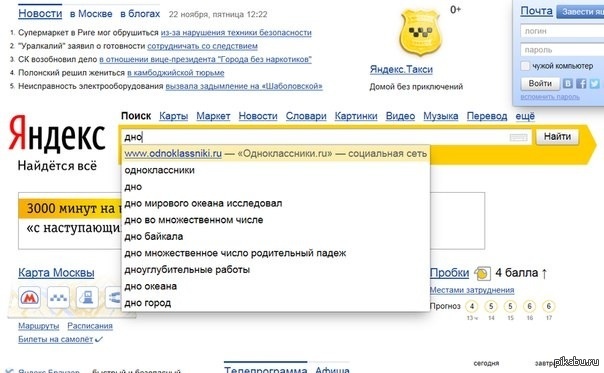Choose suggestion дно байкала

[275, 236]
